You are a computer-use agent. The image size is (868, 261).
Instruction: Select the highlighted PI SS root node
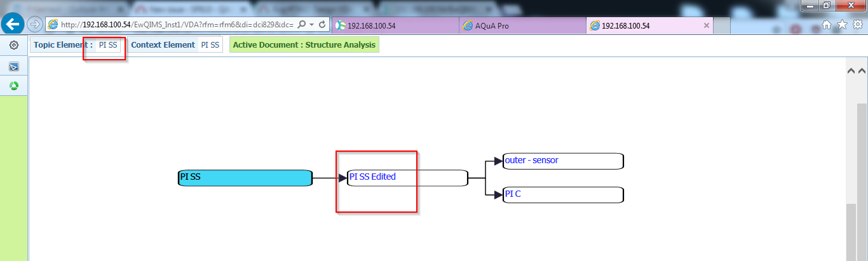245,178
